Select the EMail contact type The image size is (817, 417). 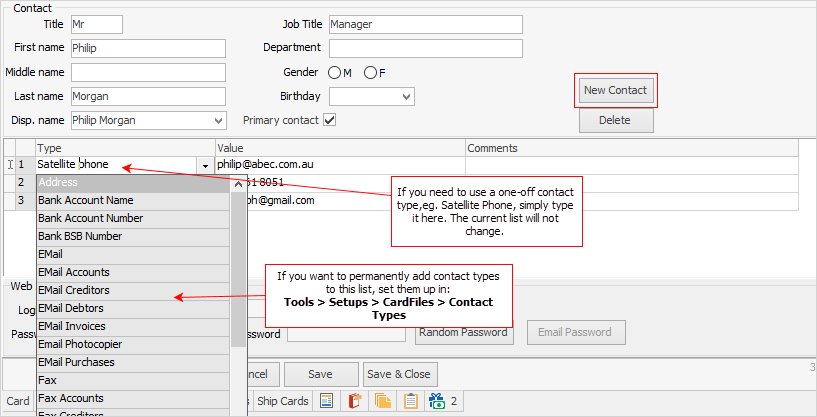(133, 254)
